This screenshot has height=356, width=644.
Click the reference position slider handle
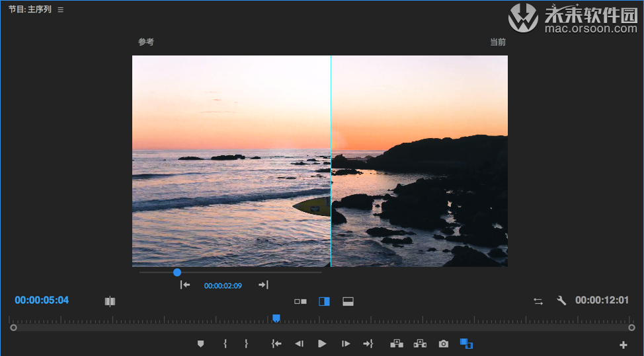click(x=177, y=272)
